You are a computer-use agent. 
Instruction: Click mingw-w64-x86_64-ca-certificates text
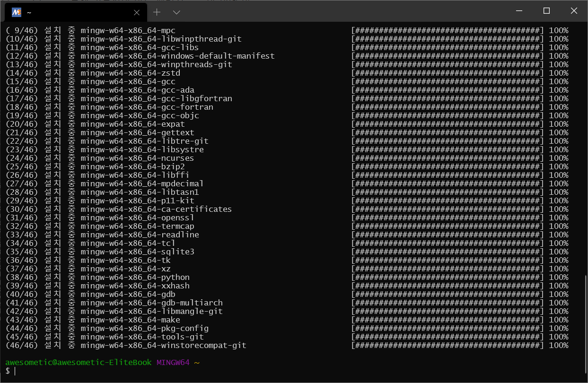tap(157, 209)
